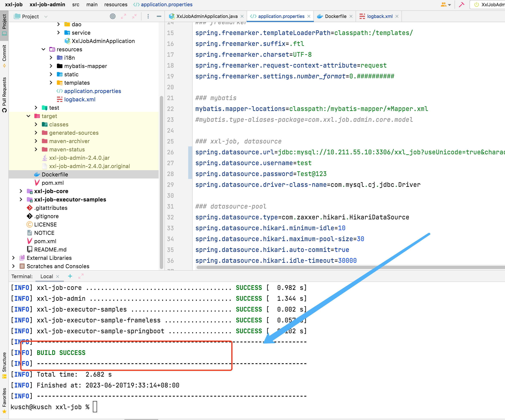Expand all nodes in Project panel
505x420 pixels.
click(x=124, y=16)
